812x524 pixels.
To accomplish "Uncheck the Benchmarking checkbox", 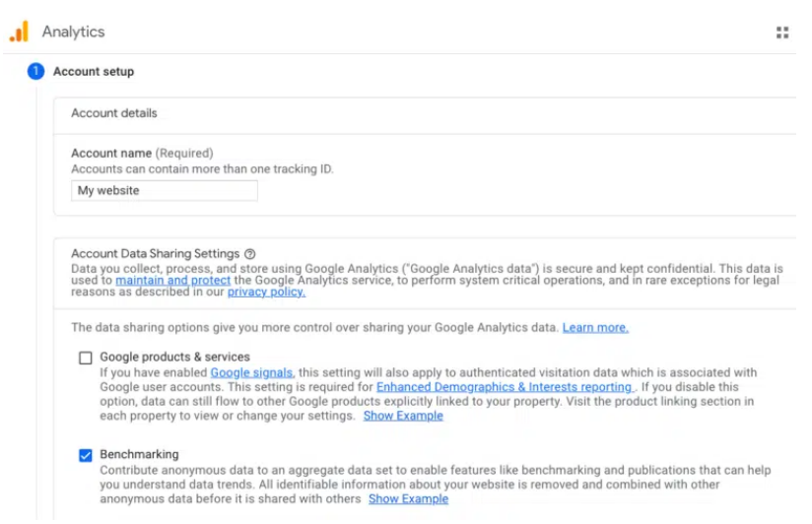I will pos(86,455).
